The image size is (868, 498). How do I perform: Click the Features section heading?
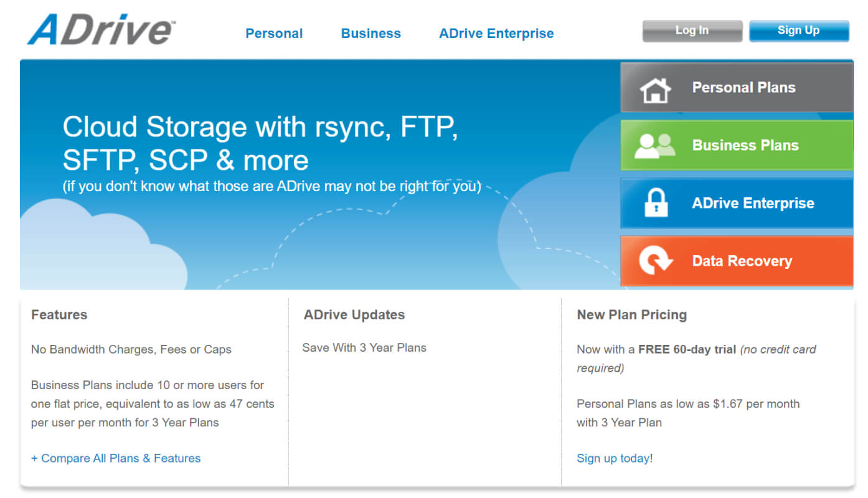59,315
